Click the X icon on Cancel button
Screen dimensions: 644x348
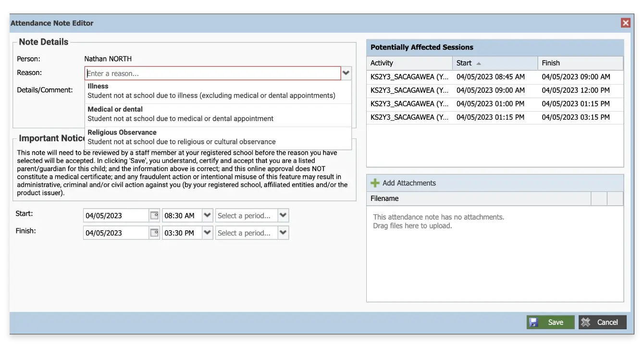585,323
